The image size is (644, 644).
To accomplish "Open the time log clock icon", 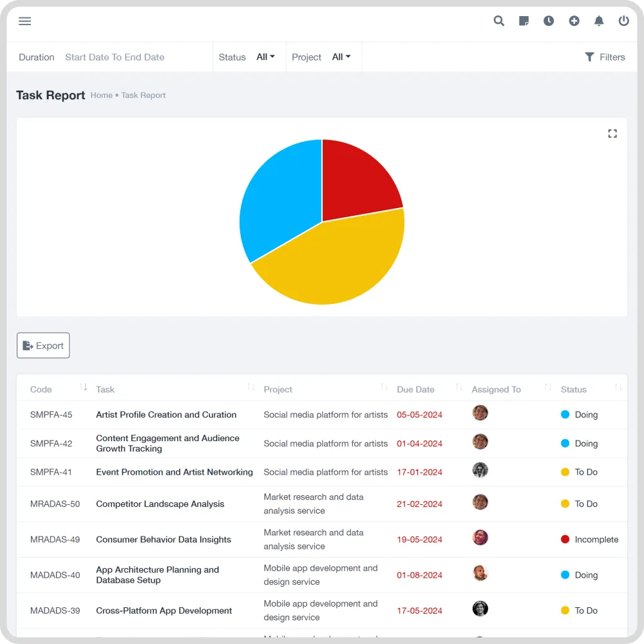I will point(549,21).
